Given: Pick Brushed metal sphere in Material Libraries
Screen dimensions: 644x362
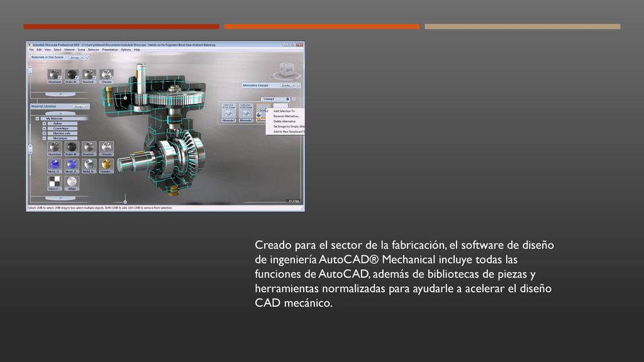Looking at the screenshot, I should (89, 147).
